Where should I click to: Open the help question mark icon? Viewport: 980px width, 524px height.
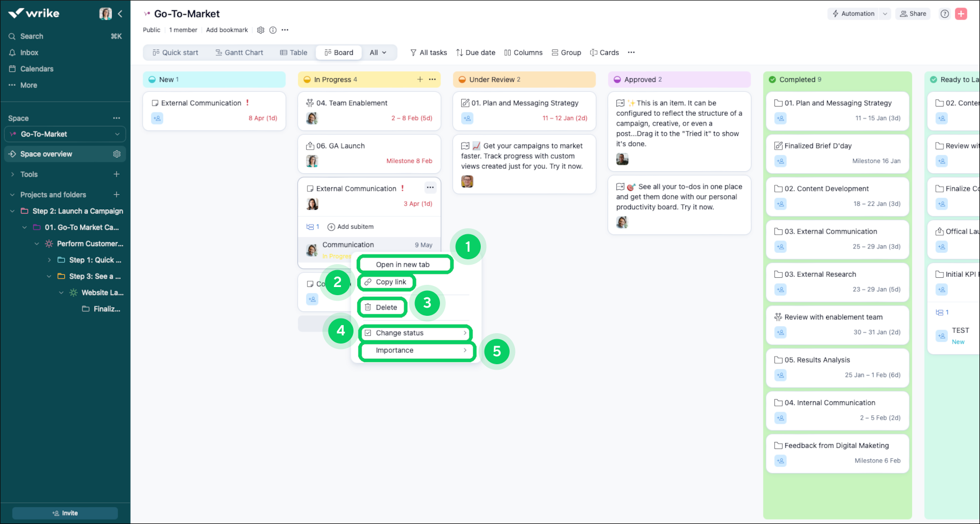(945, 14)
